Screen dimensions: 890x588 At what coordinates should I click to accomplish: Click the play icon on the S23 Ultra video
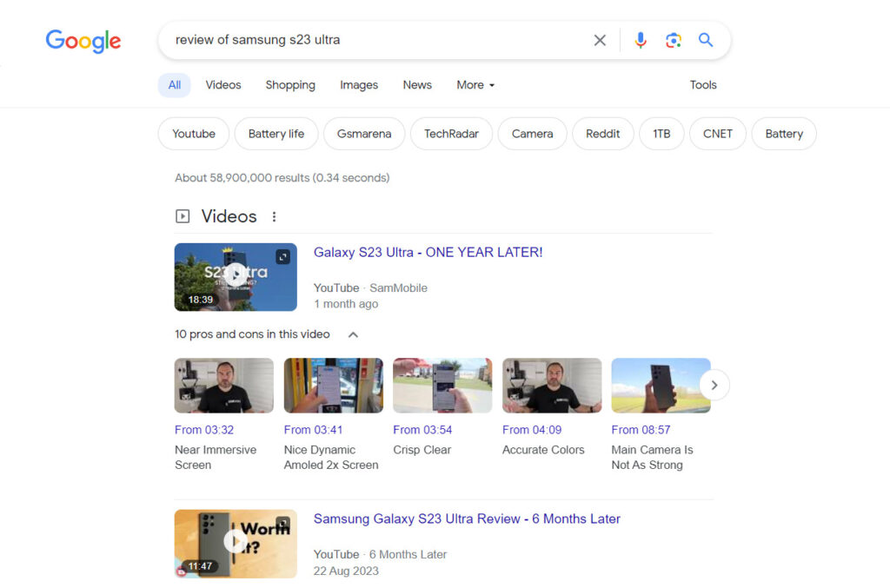[236, 273]
